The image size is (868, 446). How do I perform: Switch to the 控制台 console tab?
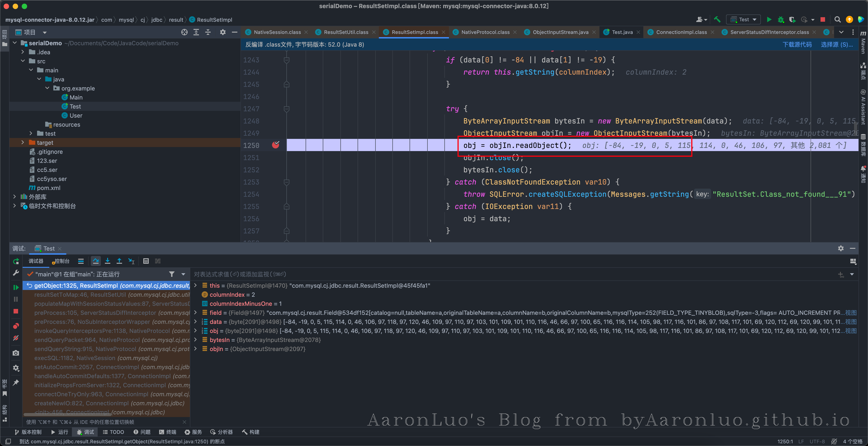61,261
